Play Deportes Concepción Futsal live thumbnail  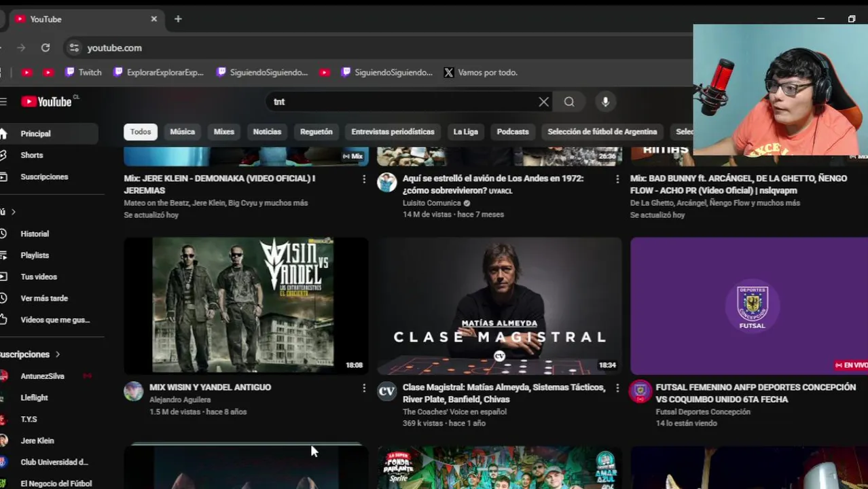tap(749, 306)
